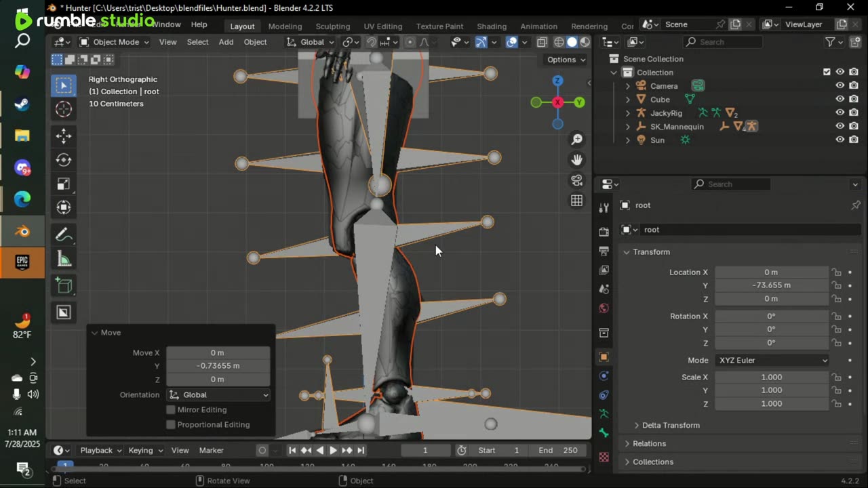
Task: Open the Object Mode dropdown
Action: pos(114,42)
